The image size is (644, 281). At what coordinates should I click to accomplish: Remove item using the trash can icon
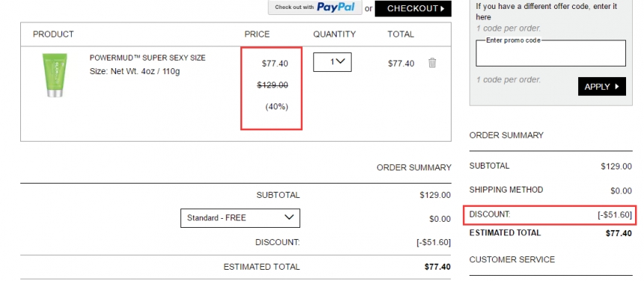pyautogui.click(x=431, y=63)
